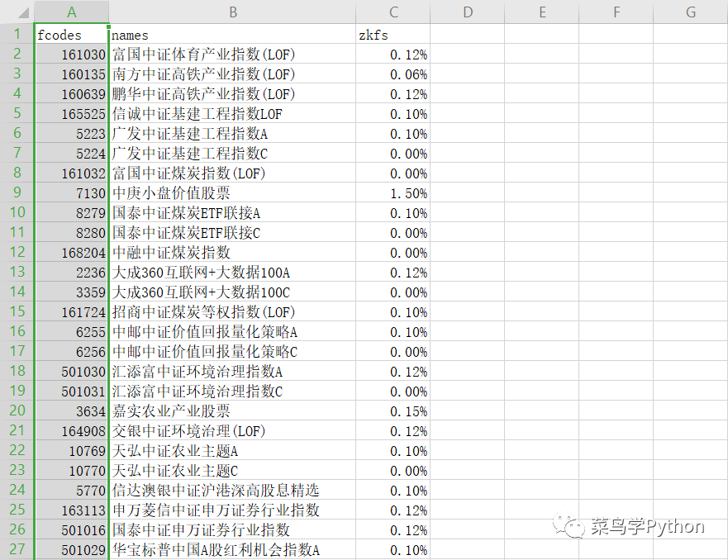Screen dimensions: 728x560
Task: Select cell with code 5224
Action: [x=72, y=153]
